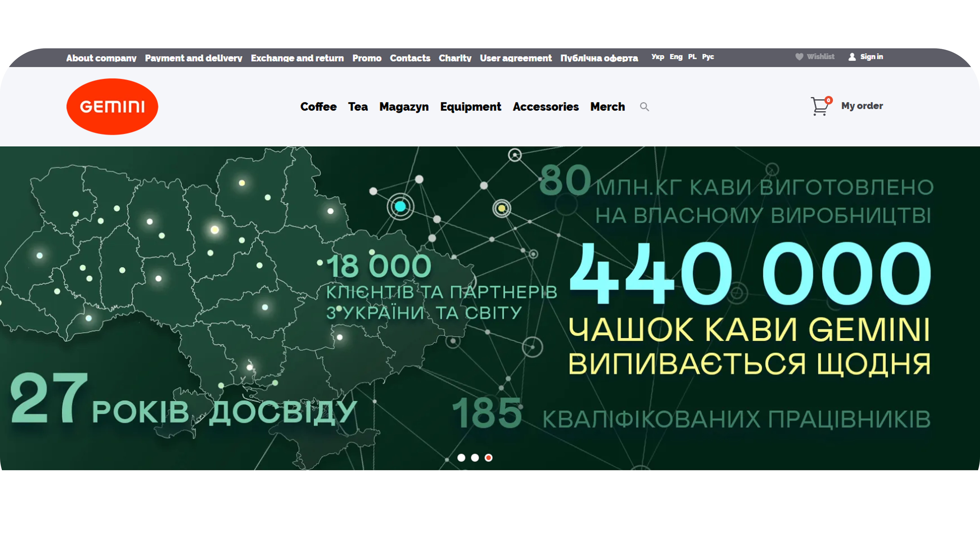The image size is (980, 551).
Task: Open the Charity page
Action: click(455, 58)
